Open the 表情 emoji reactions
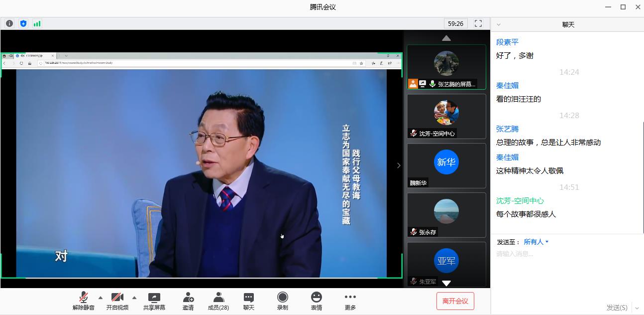644x315 pixels. coord(317,301)
